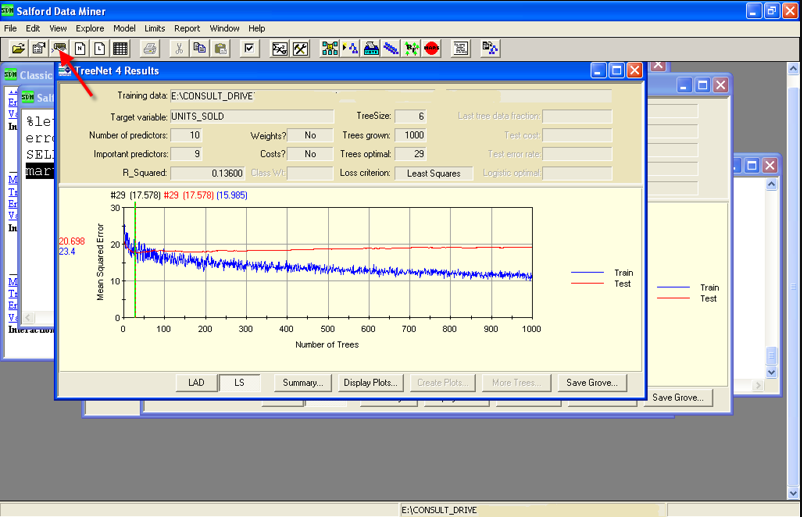Click the Display Plots... button

[x=370, y=383]
